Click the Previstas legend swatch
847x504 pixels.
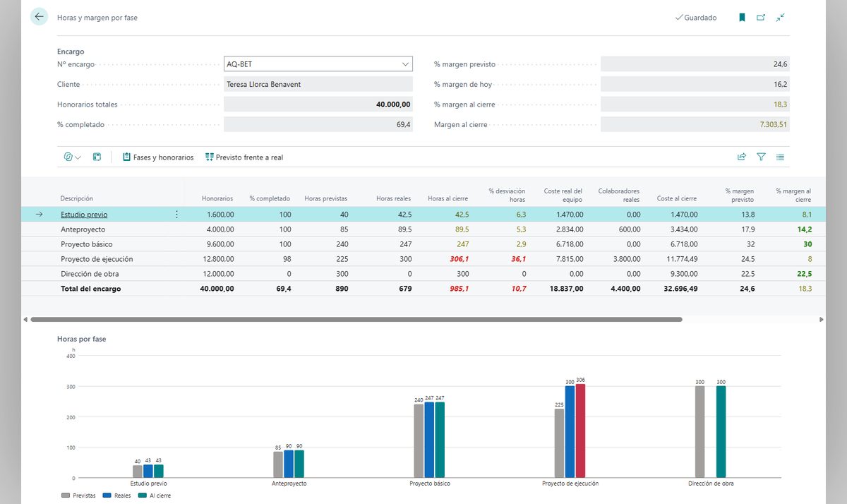pyautogui.click(x=66, y=496)
